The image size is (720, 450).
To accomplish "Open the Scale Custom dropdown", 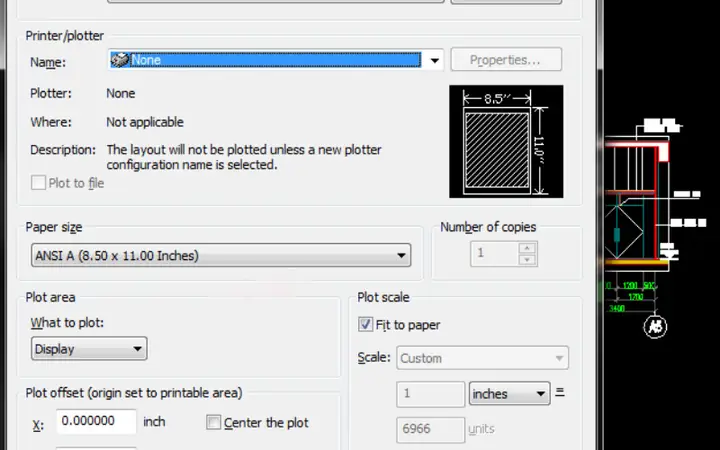I will tap(483, 358).
